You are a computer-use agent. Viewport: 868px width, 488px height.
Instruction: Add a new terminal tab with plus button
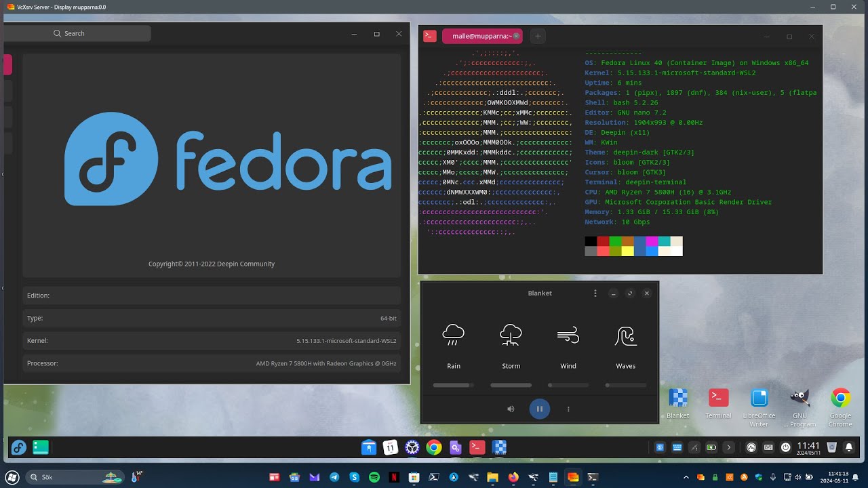click(537, 37)
